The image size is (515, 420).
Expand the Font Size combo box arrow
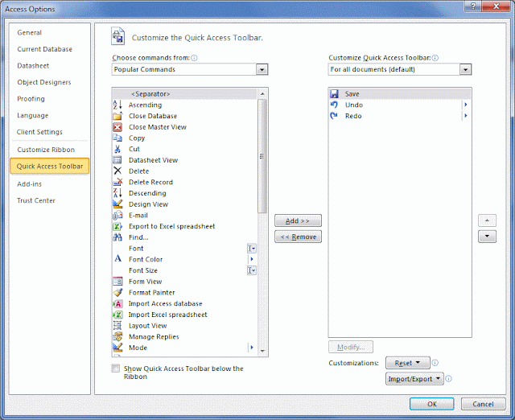click(252, 270)
